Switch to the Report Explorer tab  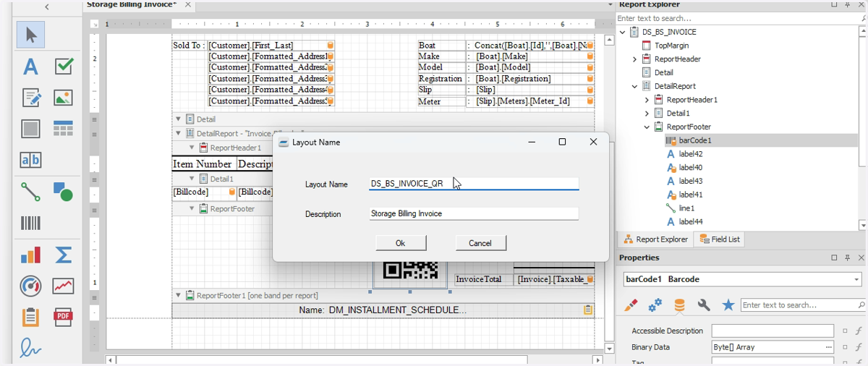click(x=655, y=239)
